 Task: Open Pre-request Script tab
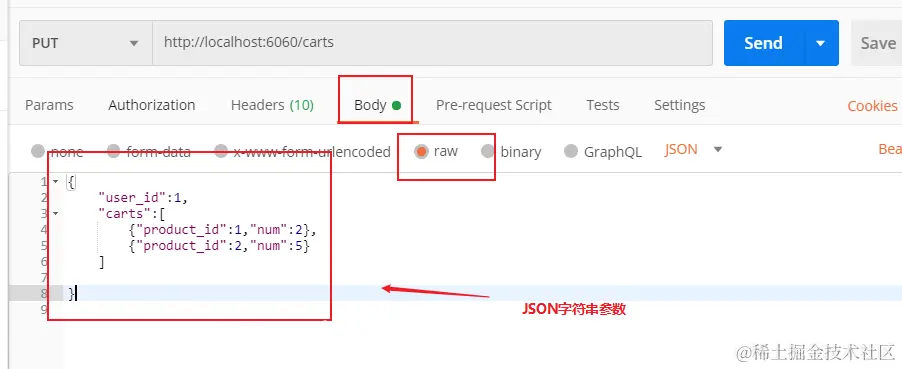click(x=494, y=105)
